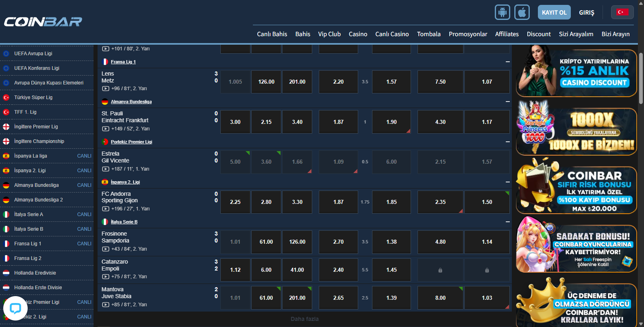Collapse the Fransa Lig 1 section
Image resolution: width=644 pixels, height=327 pixels.
[x=507, y=62]
